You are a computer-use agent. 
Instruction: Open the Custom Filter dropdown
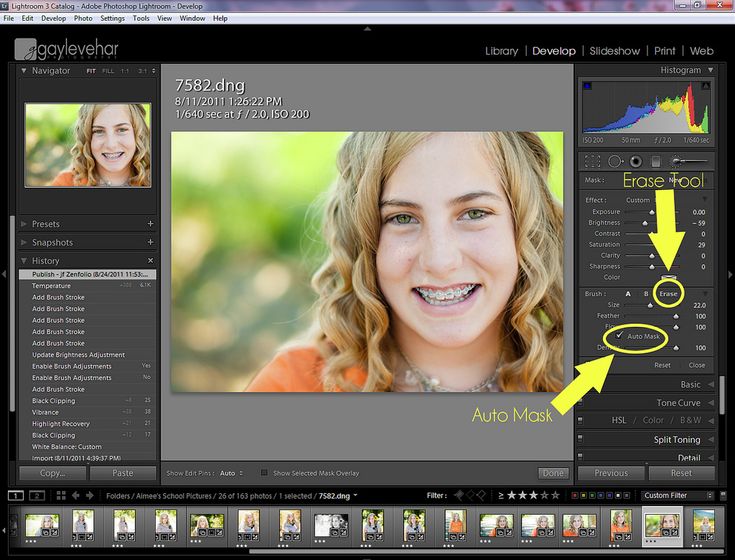(676, 495)
